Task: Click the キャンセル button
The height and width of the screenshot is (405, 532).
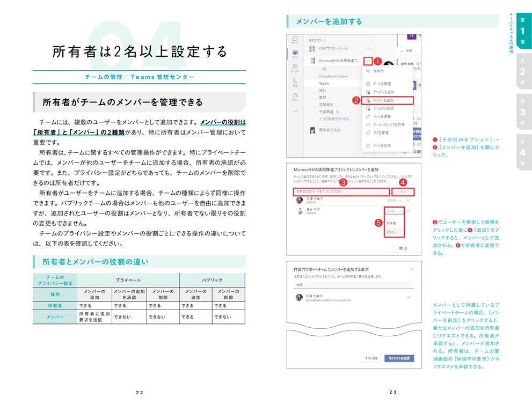Action: pos(371,358)
